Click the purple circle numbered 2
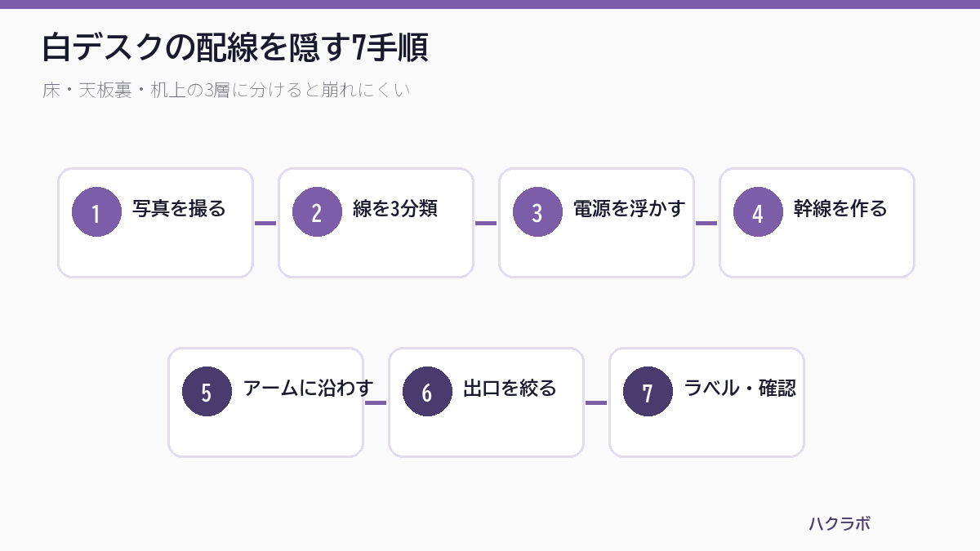The image size is (980, 551). (317, 212)
